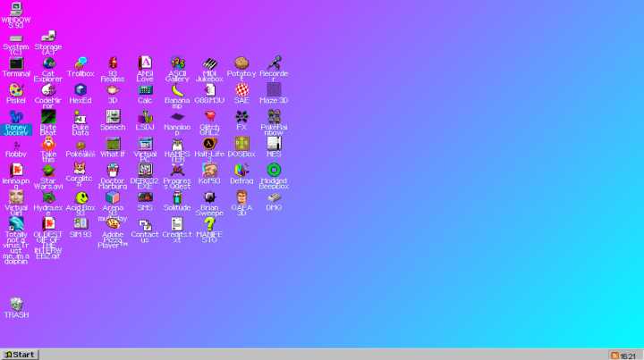Launch the Glitch GRLZ heart icon

[x=209, y=117]
